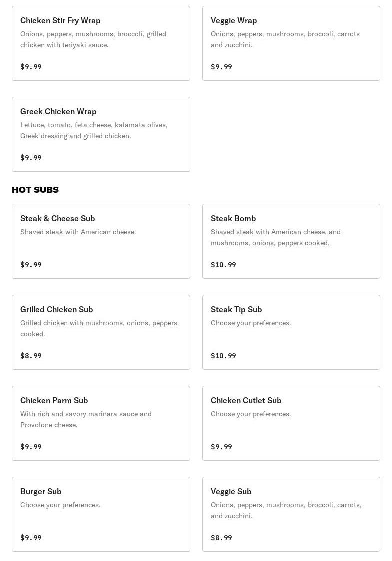
Task: Open the Chicken Parm Sub item
Action: pos(101,423)
